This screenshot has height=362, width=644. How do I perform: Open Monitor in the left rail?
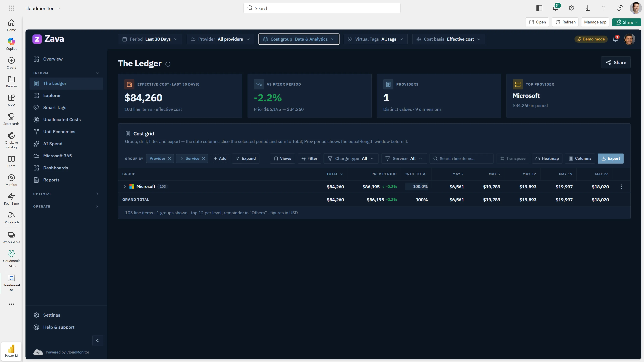pos(11,180)
